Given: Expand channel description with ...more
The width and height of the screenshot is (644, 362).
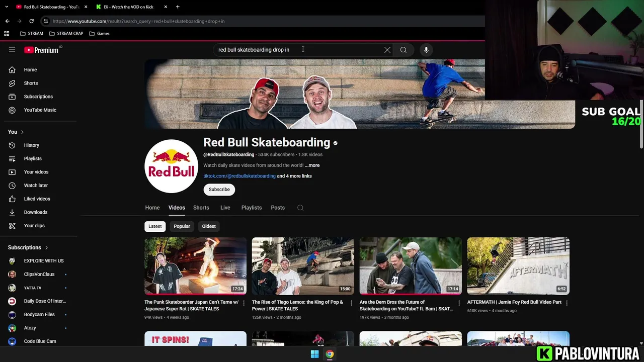Looking at the screenshot, I should (x=312, y=165).
